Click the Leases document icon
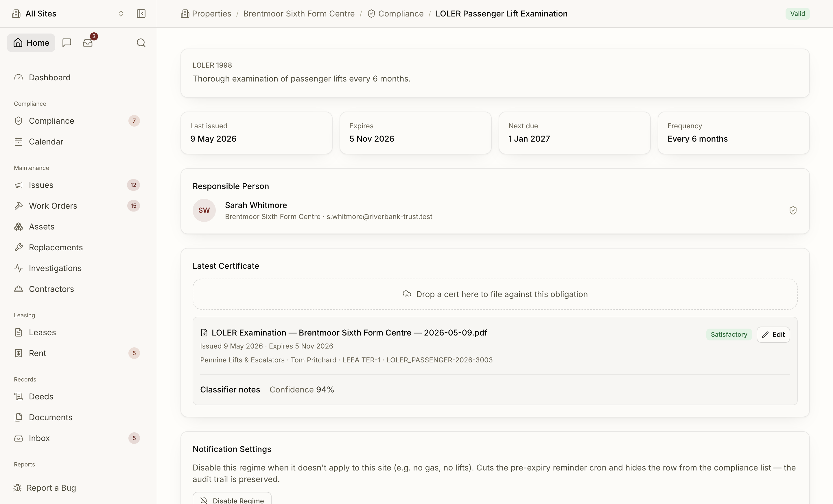The width and height of the screenshot is (833, 504). [x=19, y=332]
